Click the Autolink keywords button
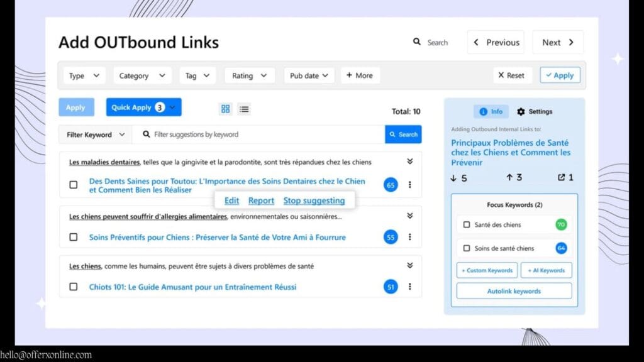Viewport: 644px width, 362px height. 514,290
